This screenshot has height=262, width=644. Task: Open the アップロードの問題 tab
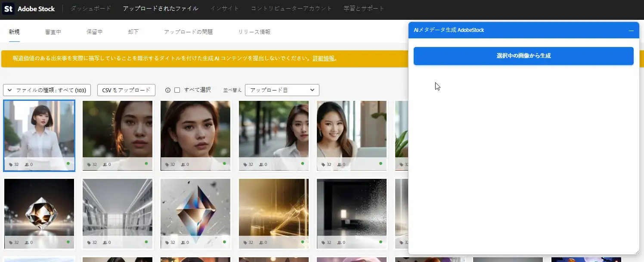(x=188, y=32)
